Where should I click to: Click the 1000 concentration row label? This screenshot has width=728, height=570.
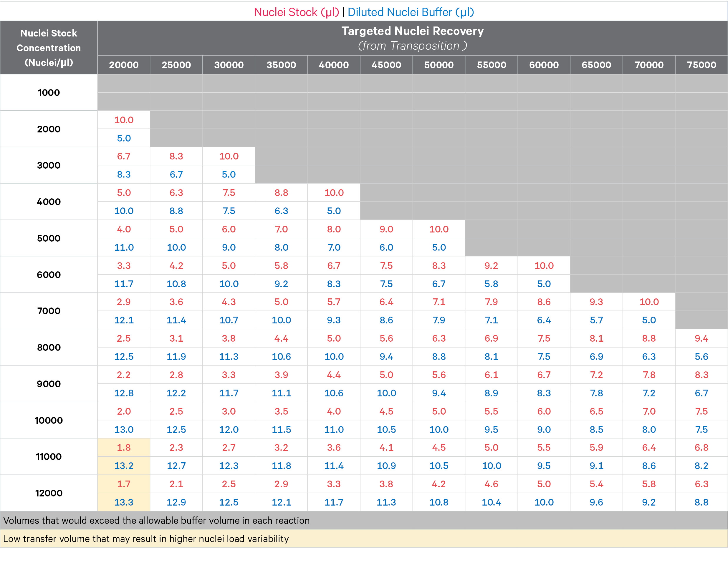tap(49, 92)
